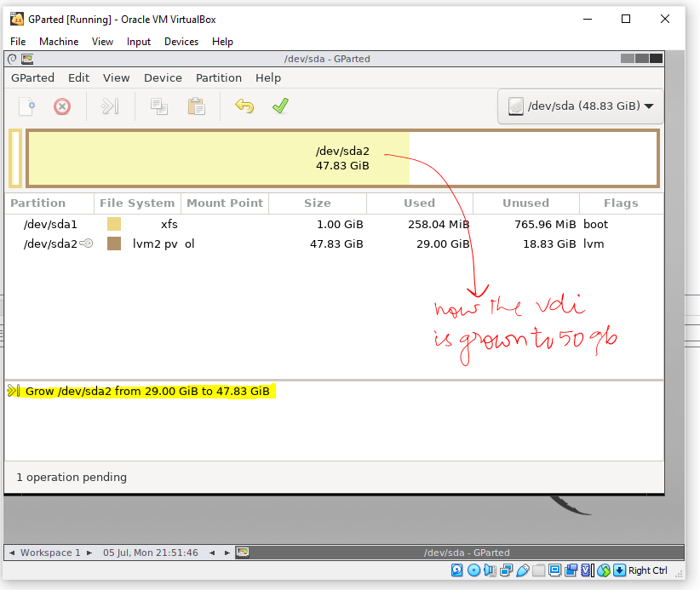Open the GParted View menu
The width and height of the screenshot is (700, 590).
[x=116, y=77]
